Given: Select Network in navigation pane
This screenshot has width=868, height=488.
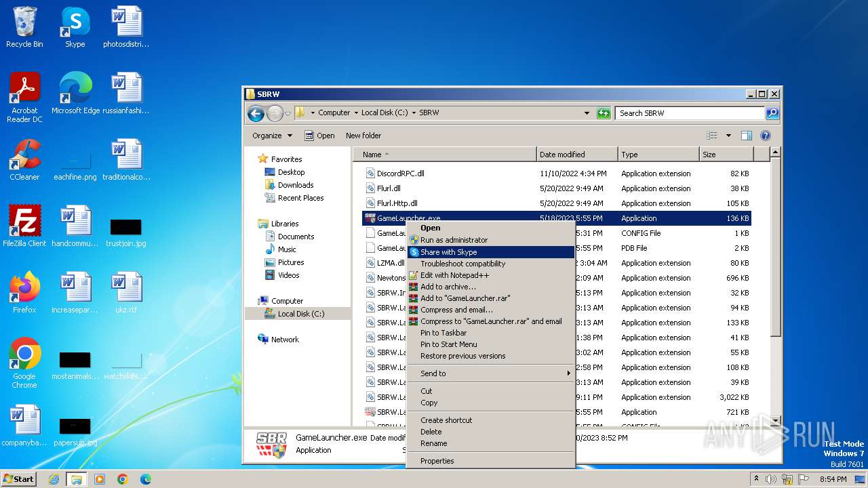Looking at the screenshot, I should (x=285, y=340).
